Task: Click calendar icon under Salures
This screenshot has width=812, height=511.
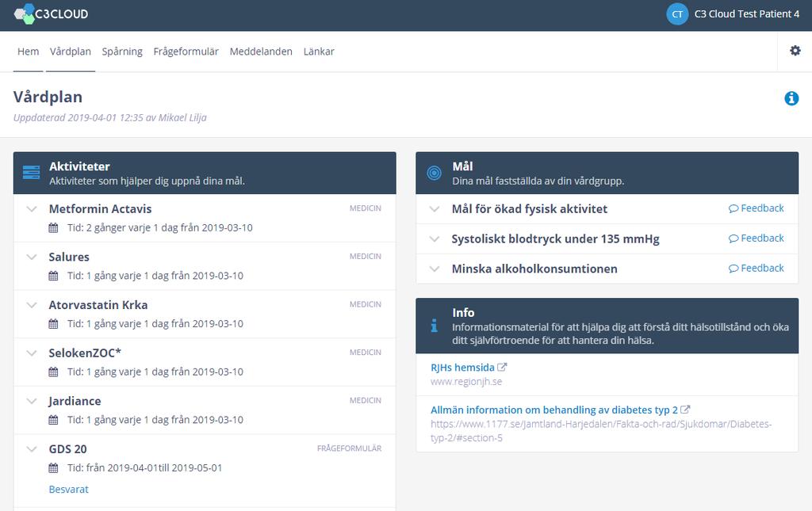Action: (x=53, y=276)
